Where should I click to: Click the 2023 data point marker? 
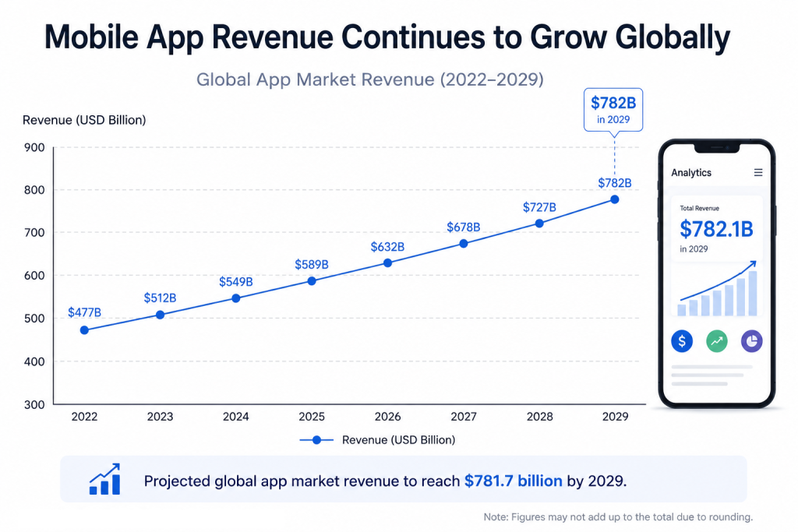[x=161, y=315]
